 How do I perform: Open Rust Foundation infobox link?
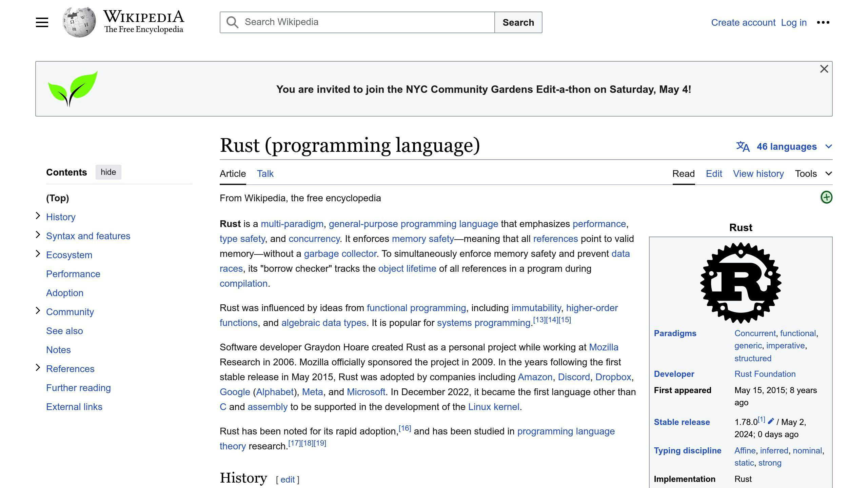pos(765,374)
